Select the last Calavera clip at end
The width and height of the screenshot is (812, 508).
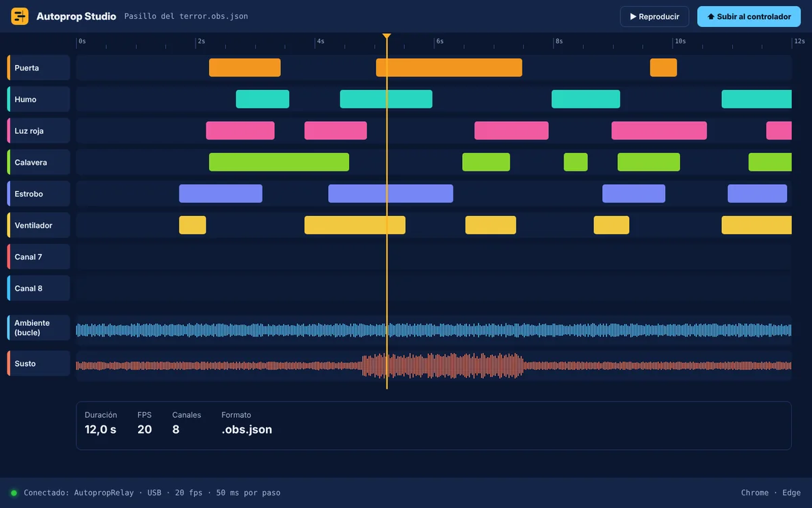pos(770,162)
